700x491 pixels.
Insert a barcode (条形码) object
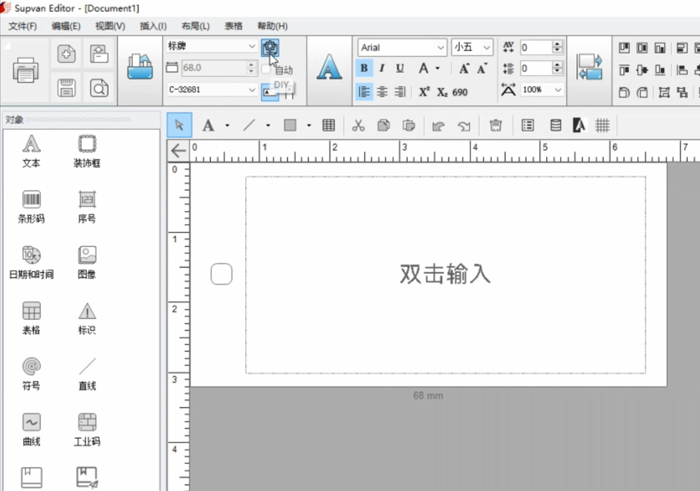pyautogui.click(x=31, y=205)
